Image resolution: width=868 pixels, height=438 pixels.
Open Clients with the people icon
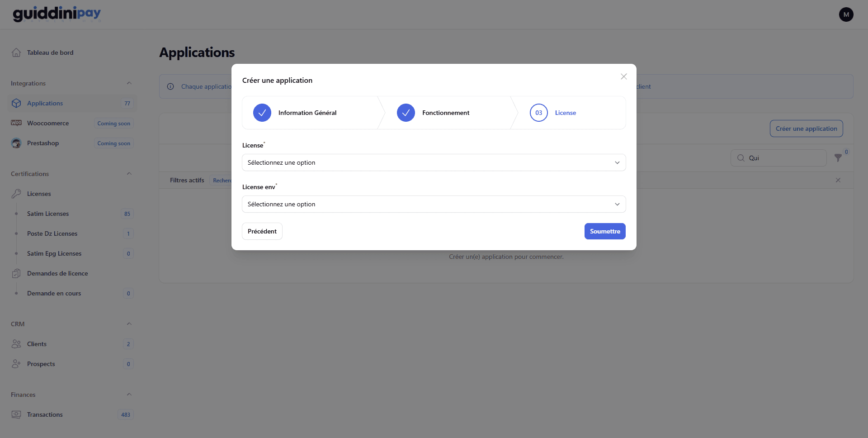pyautogui.click(x=16, y=344)
